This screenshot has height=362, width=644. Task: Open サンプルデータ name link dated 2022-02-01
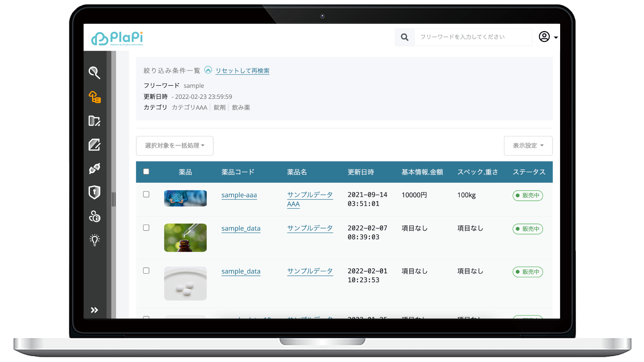coord(310,271)
